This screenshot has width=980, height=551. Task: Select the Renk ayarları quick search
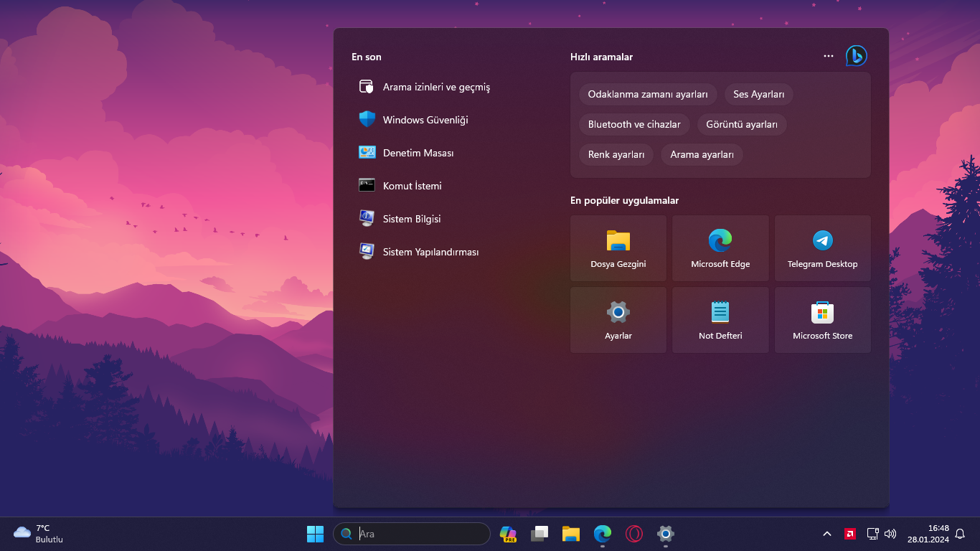point(616,154)
